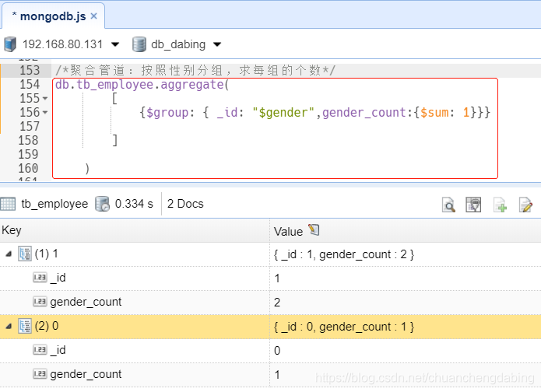Open the db_dabing database dropdown
Image resolution: width=541 pixels, height=392 pixels.
217,44
